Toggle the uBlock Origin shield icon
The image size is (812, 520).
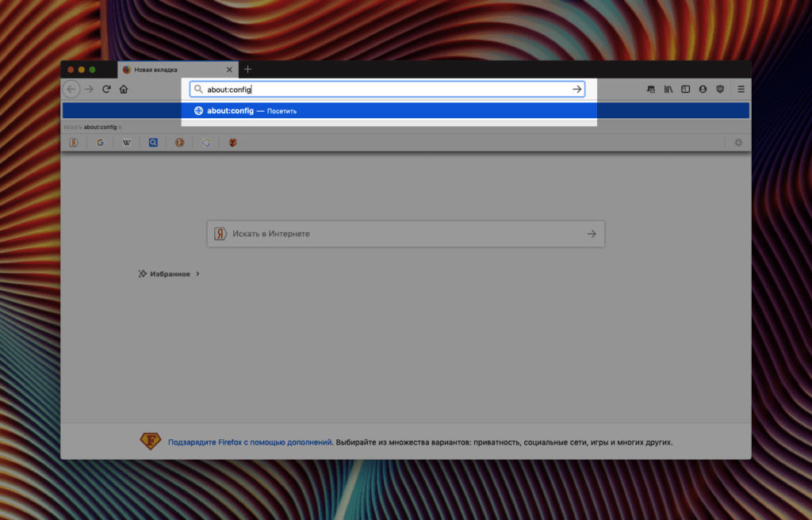pyautogui.click(x=720, y=90)
